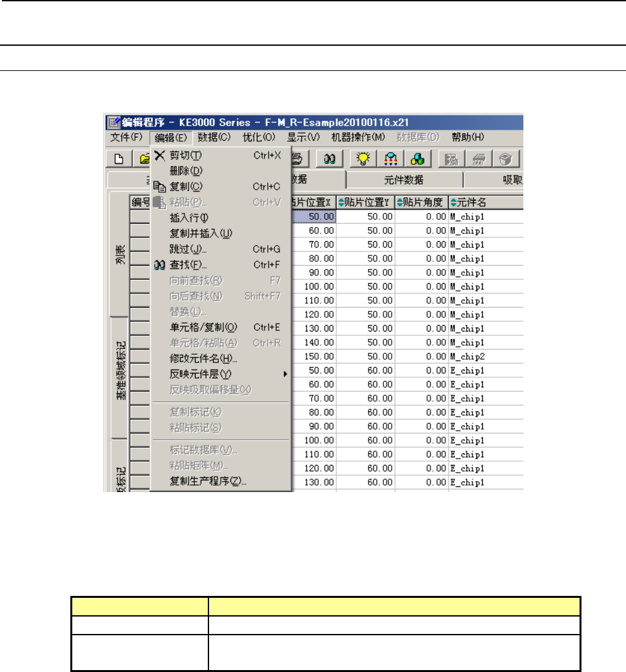Open the 数据(C) menu

click(214, 137)
